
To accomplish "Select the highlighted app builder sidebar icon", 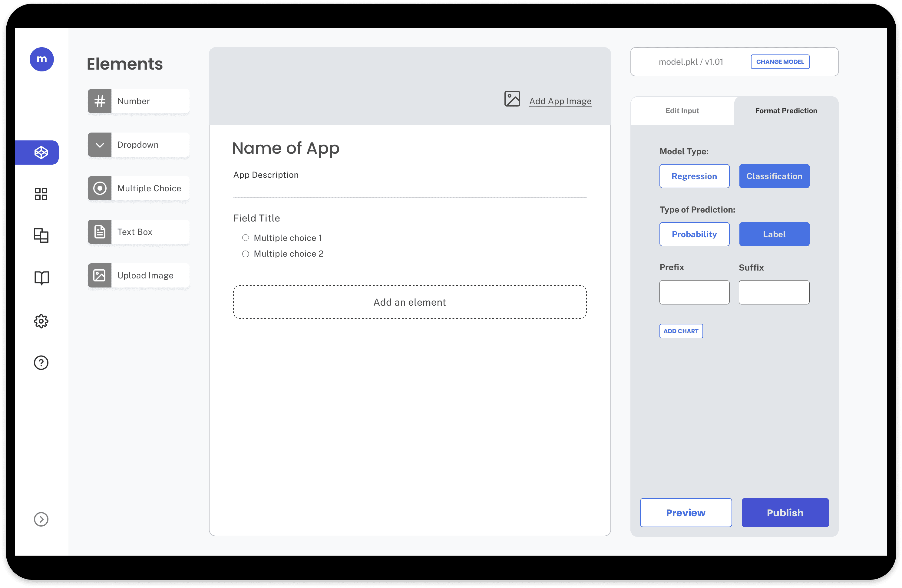I will pyautogui.click(x=41, y=153).
